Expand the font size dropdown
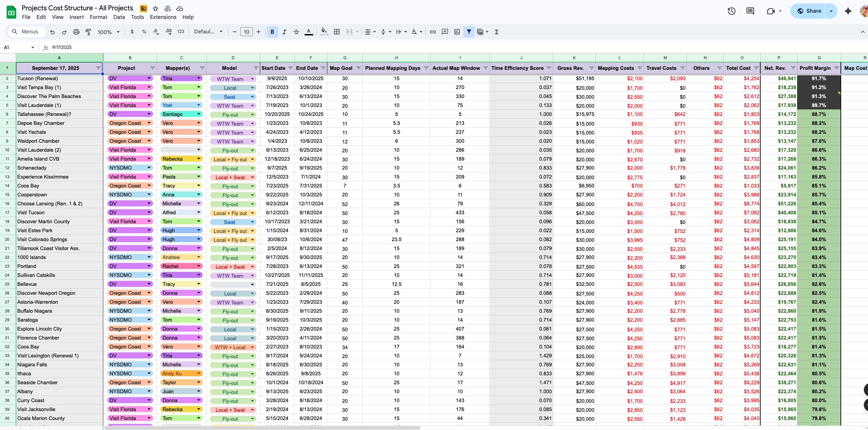The width and height of the screenshot is (868, 430). point(246,32)
